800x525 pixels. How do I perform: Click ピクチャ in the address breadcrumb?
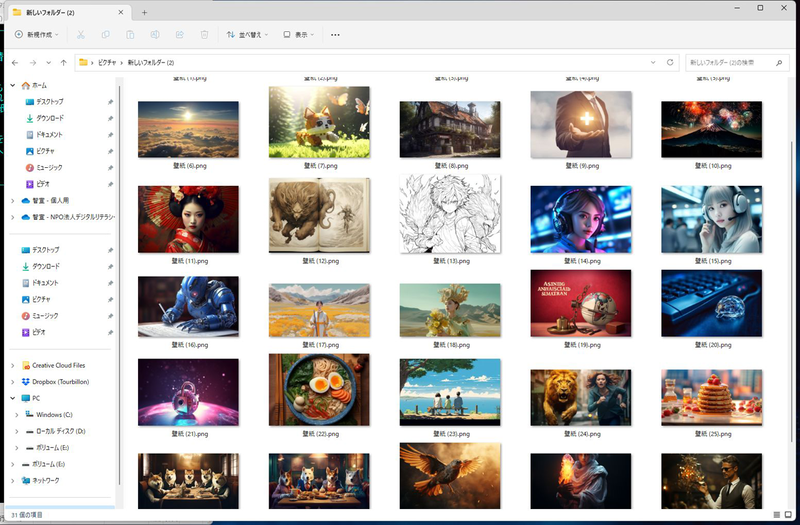[x=108, y=62]
